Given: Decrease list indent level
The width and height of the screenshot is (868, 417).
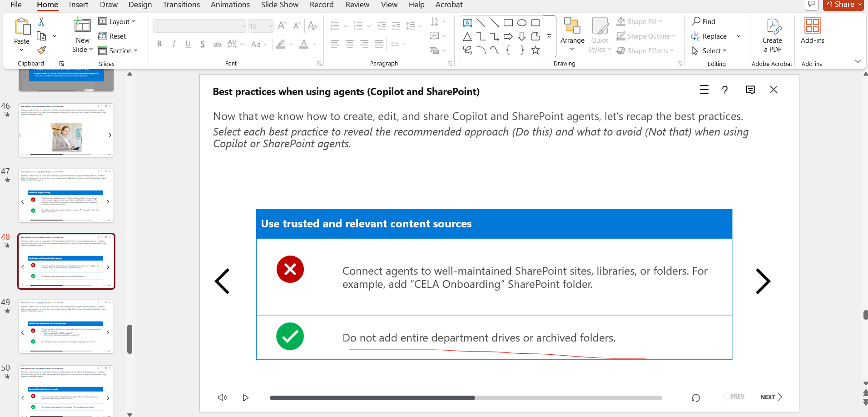Looking at the screenshot, I should [x=382, y=25].
